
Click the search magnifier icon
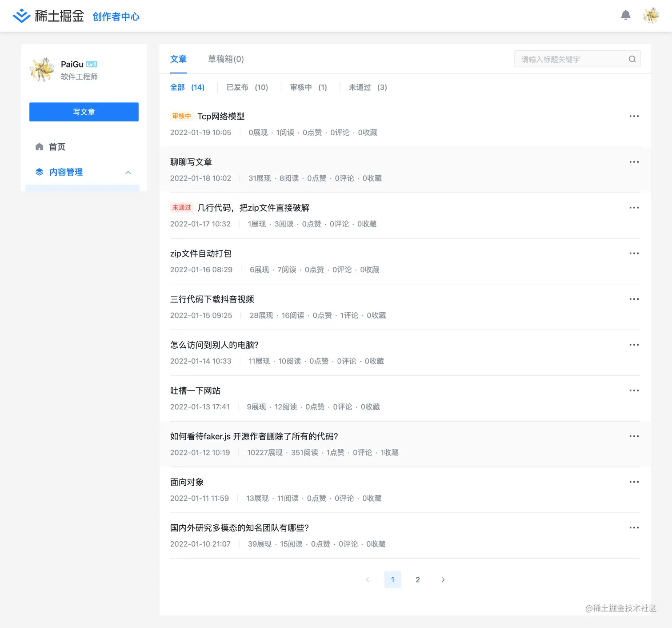click(x=632, y=59)
